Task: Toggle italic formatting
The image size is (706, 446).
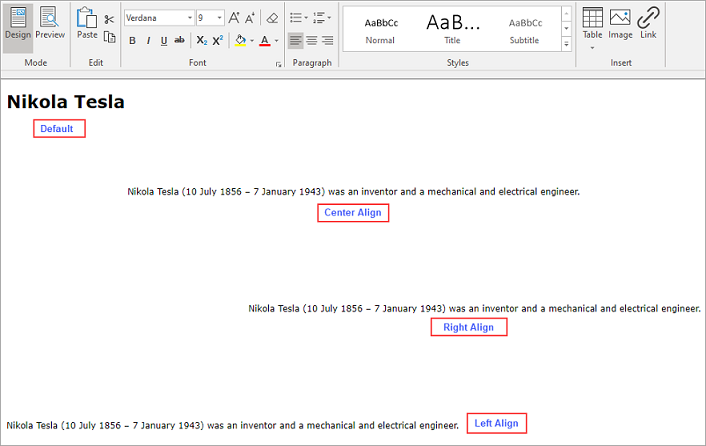Action: 147,41
